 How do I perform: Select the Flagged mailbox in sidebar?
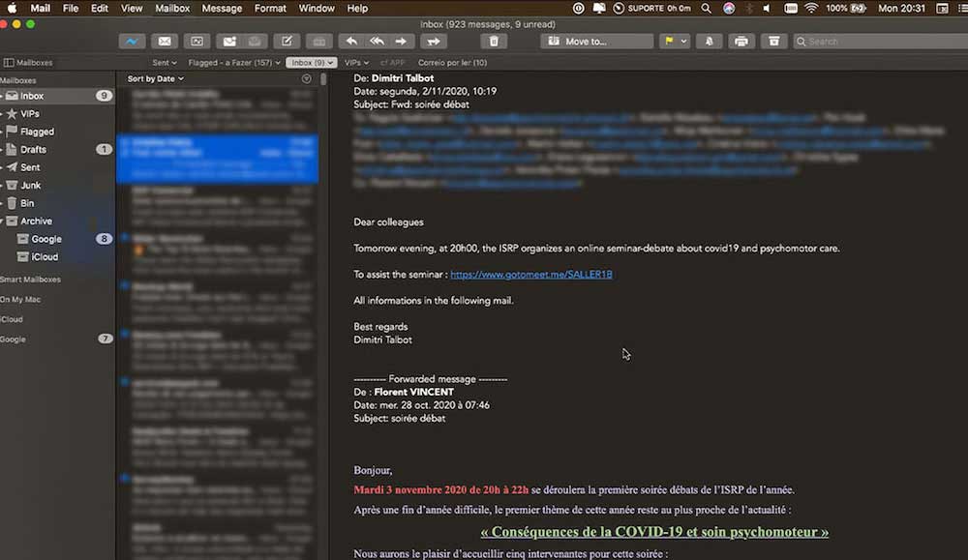[x=57, y=132]
